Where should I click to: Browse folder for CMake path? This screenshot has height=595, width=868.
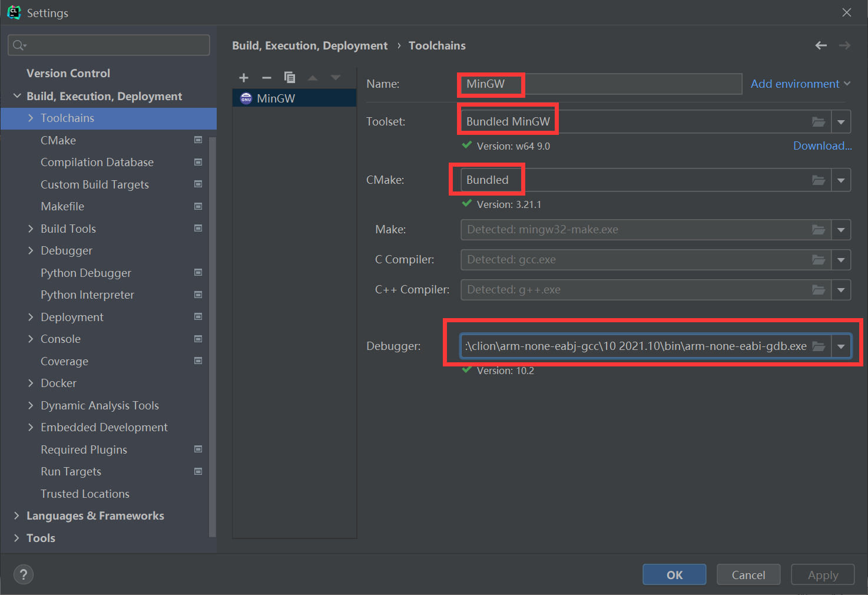(819, 180)
